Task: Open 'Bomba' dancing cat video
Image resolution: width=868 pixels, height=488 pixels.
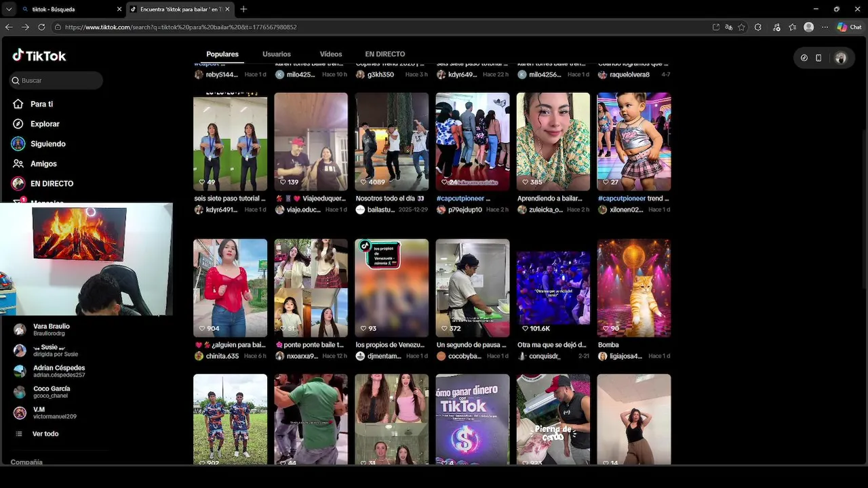Action: coord(634,288)
